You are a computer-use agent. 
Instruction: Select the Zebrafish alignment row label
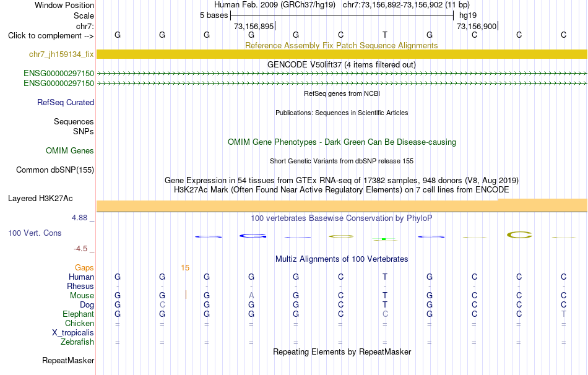click(x=77, y=342)
